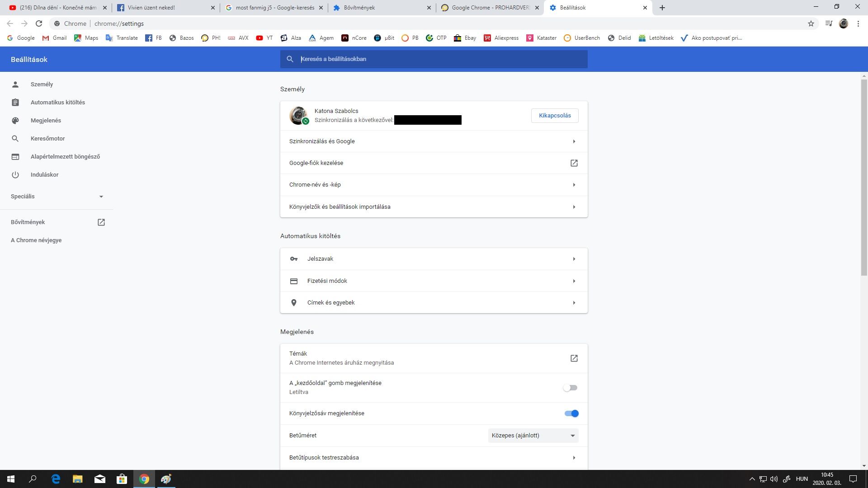868x488 pixels.
Task: Toggle the kezdőoldal gomb megjelenítése switch
Action: coord(570,388)
